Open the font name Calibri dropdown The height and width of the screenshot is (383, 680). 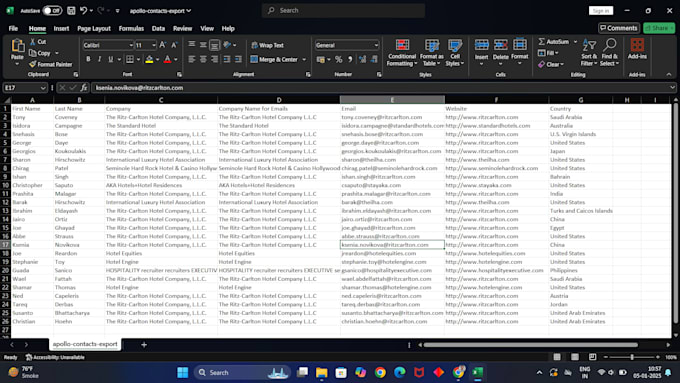click(131, 45)
